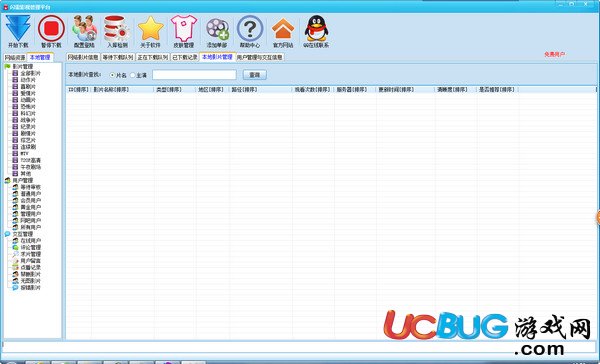The width and height of the screenshot is (600, 364).
Task: Open skin management via the pink shirt icon
Action: click(184, 28)
